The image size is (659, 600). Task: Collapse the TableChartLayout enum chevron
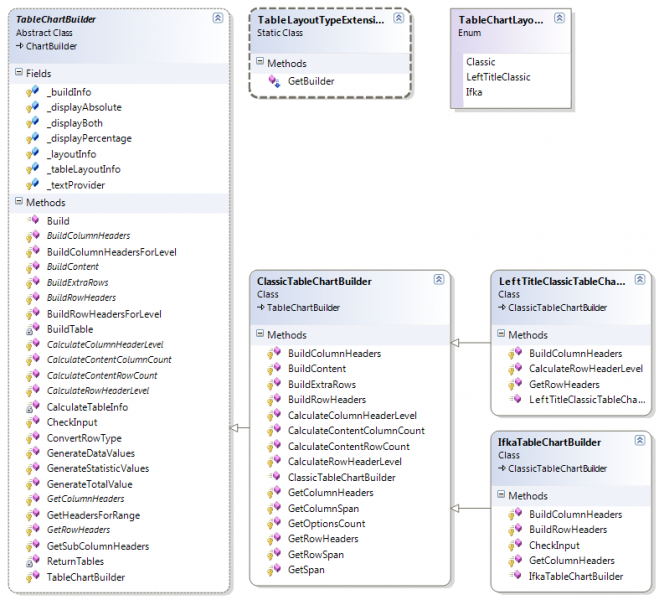point(561,18)
